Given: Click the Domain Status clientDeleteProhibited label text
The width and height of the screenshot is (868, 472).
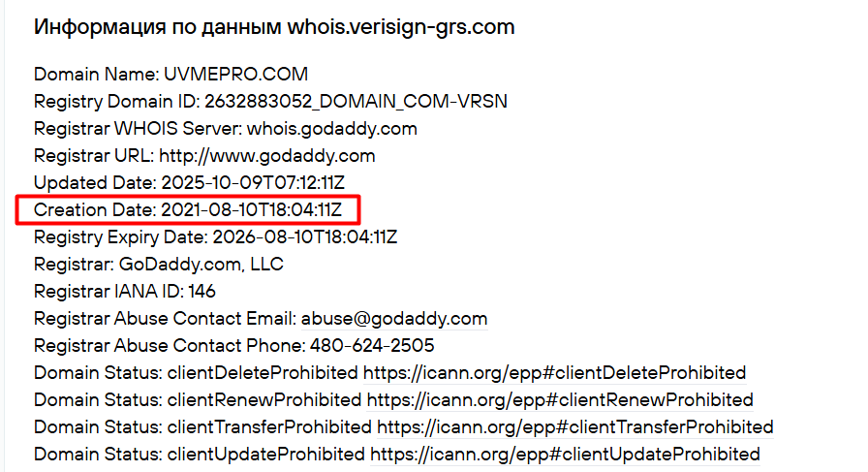Looking at the screenshot, I should tap(196, 373).
